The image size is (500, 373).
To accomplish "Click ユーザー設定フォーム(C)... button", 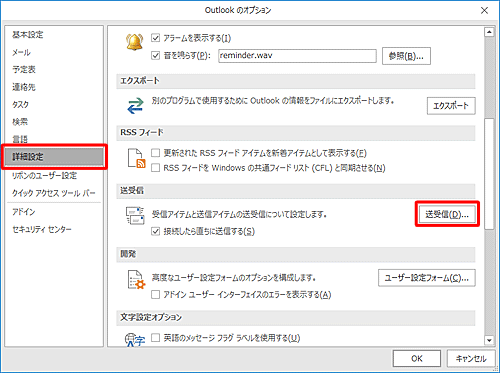I will pyautogui.click(x=427, y=278).
